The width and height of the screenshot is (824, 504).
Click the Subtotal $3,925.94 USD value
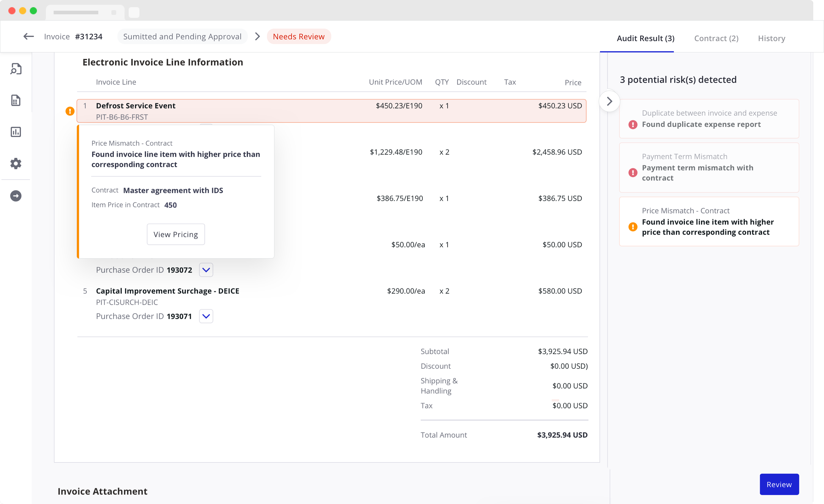(x=562, y=351)
